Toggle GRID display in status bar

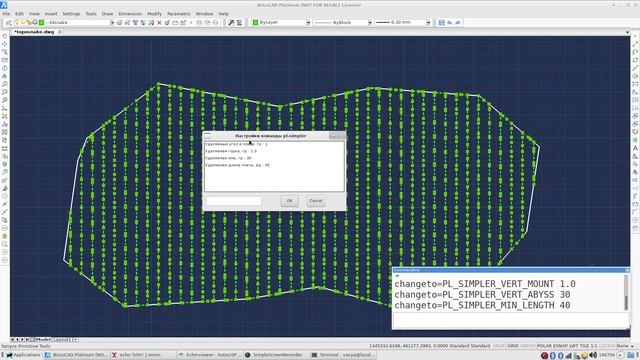click(x=513, y=346)
